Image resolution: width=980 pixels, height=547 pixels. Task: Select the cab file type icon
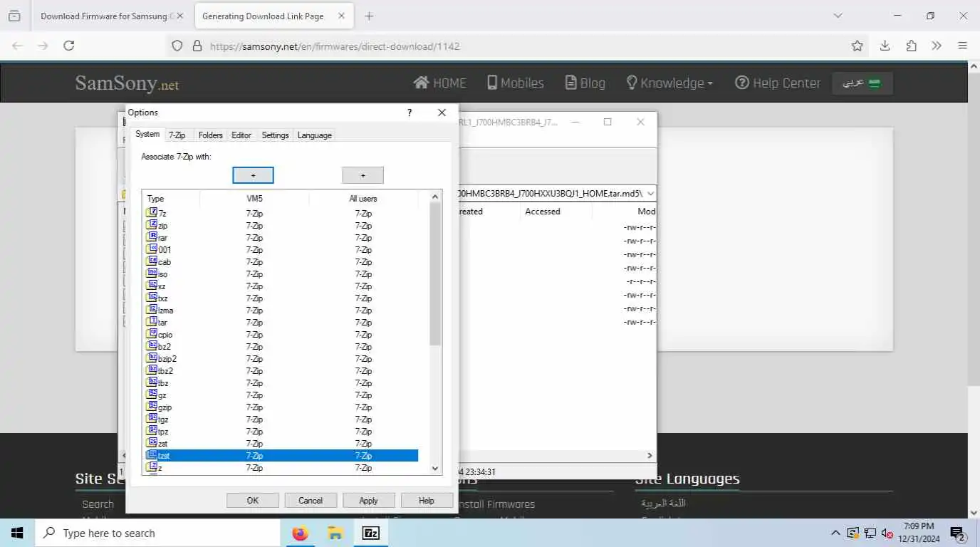[x=151, y=261]
